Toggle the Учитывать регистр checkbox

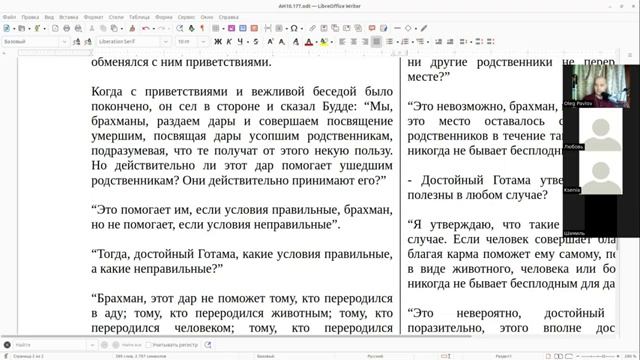(149, 345)
